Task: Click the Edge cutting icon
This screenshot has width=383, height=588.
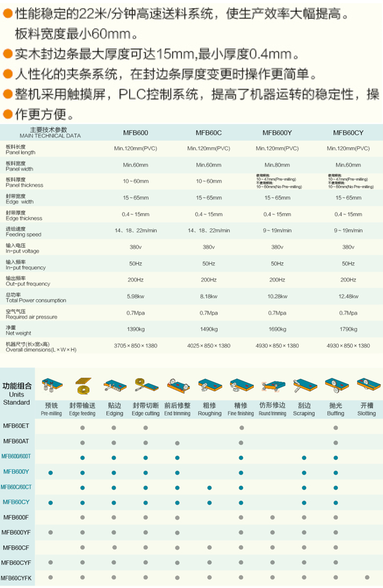Action: (x=146, y=385)
